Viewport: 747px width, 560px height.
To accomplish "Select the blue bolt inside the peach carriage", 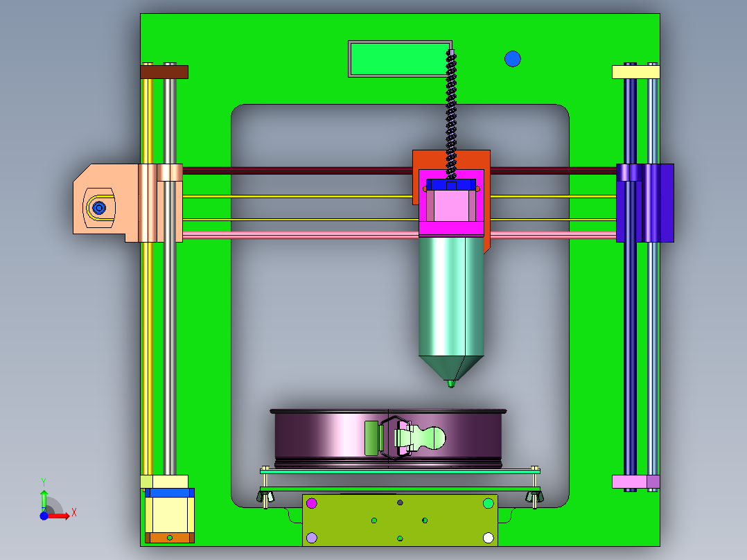I will click(99, 208).
